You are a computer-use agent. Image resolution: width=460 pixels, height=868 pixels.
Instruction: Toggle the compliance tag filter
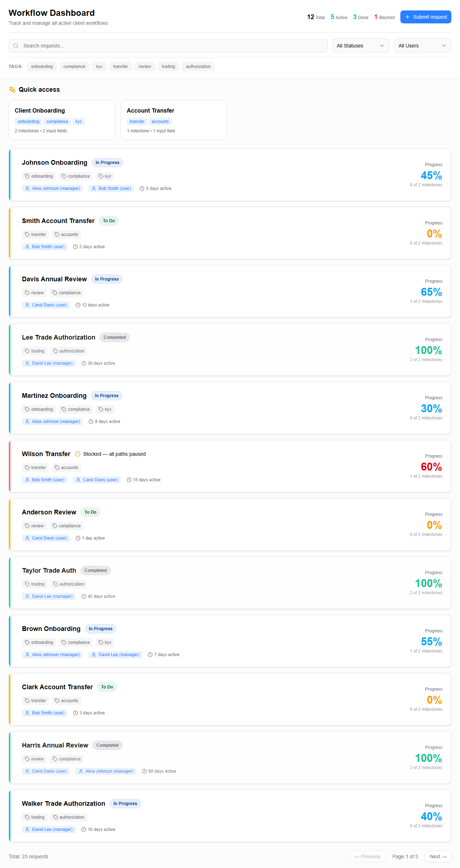74,67
